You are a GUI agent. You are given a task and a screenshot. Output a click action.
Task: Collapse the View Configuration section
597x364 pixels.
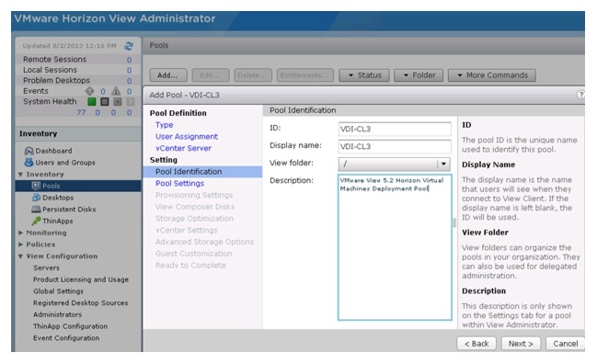coord(20,256)
